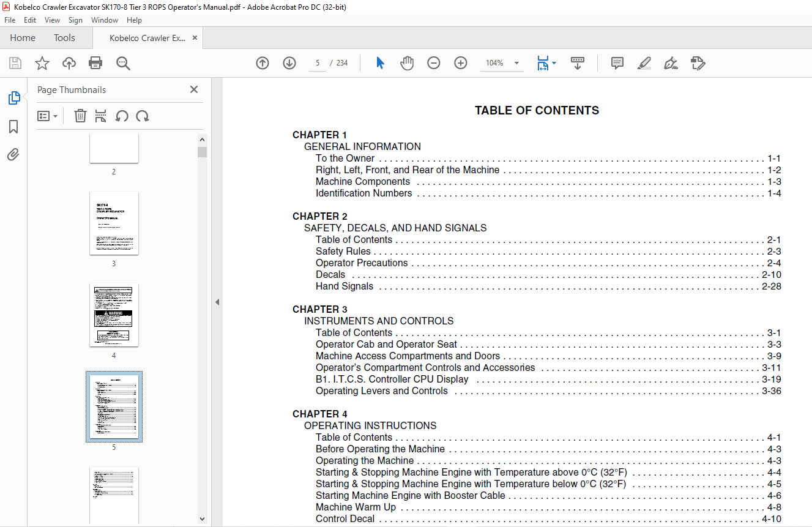Image resolution: width=812 pixels, height=527 pixels.
Task: Click 'Decals' contents entry
Action: pyautogui.click(x=330, y=275)
